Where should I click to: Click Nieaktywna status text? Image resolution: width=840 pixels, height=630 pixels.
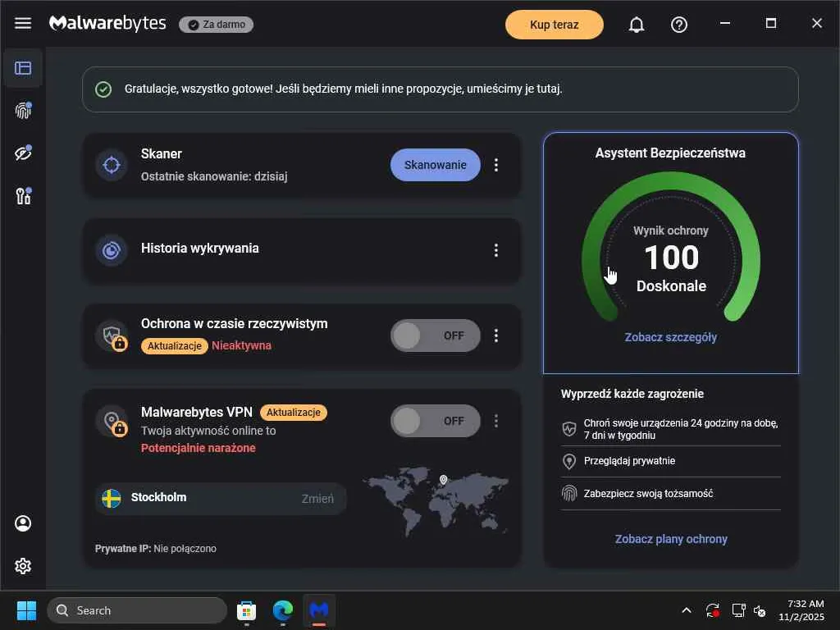tap(242, 346)
